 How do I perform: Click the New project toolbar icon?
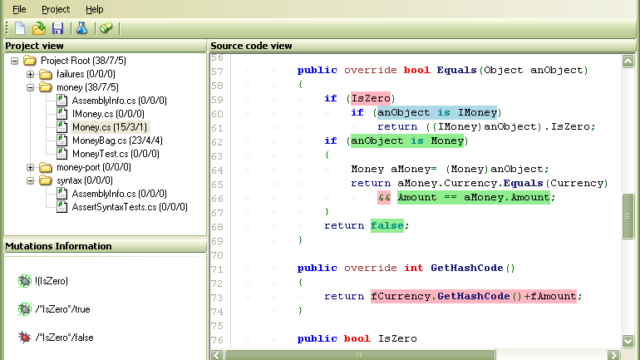(x=20, y=28)
